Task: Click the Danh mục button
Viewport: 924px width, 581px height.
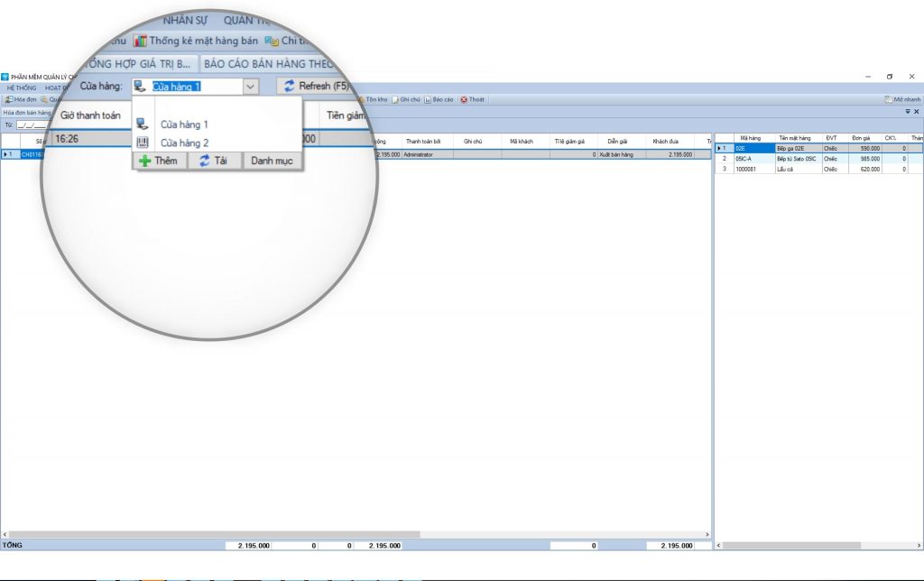Action: [x=272, y=161]
